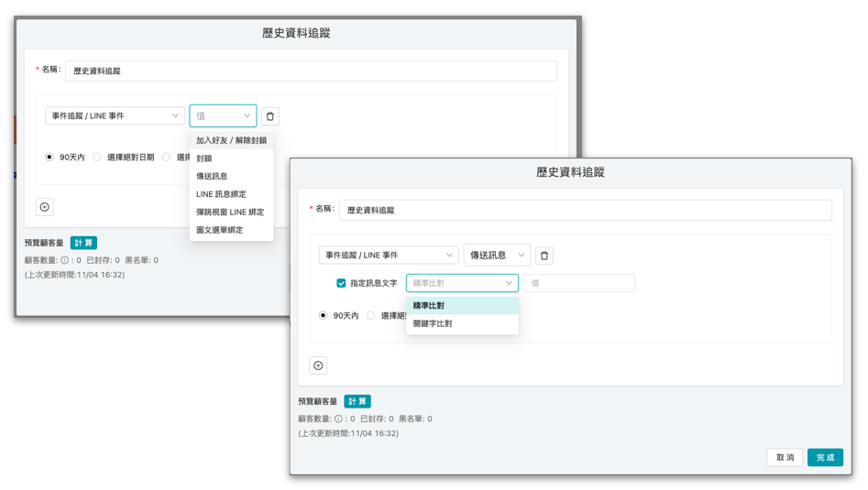Image resolution: width=868 pixels, height=490 pixels.
Task: Open the 值 dropdown in back dialog
Action: 223,115
